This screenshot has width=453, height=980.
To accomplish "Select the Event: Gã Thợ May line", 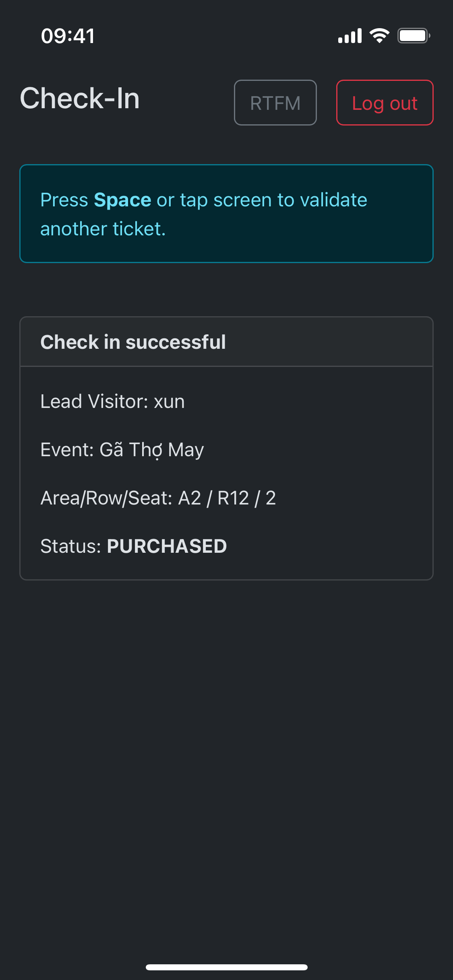I will [x=122, y=450].
